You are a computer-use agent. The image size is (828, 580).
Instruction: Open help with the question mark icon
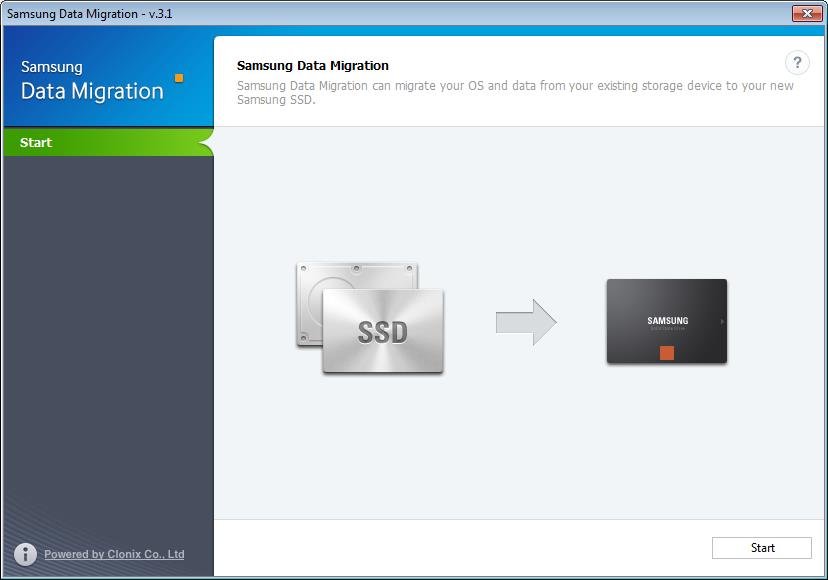pos(797,63)
